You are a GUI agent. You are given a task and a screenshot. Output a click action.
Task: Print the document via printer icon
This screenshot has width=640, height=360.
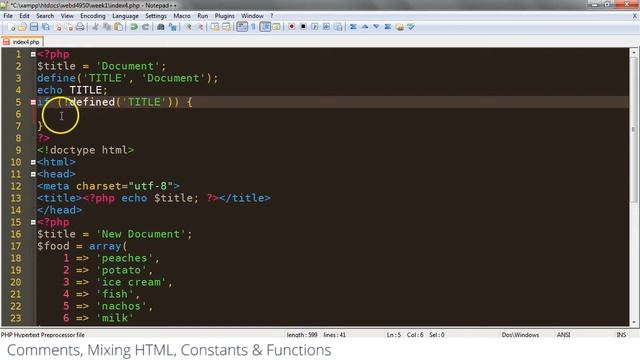[80, 27]
